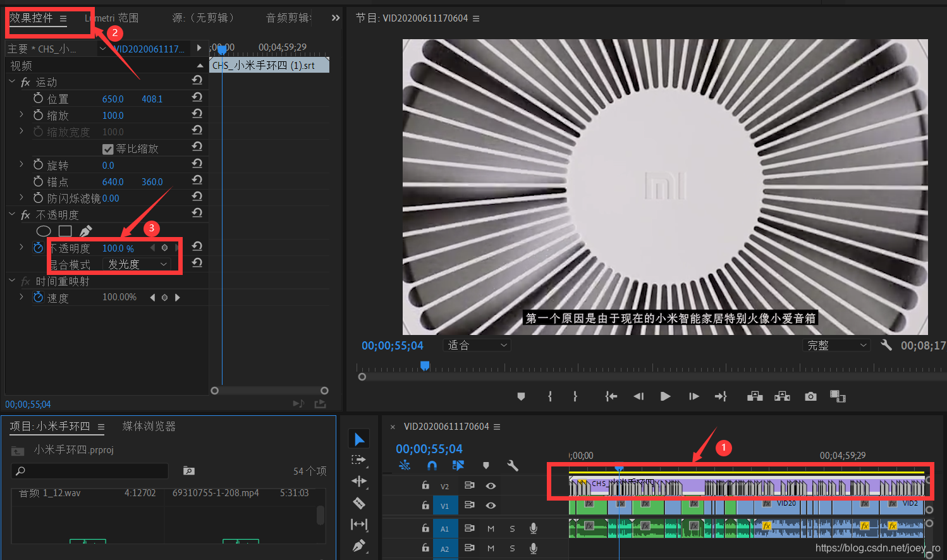
Task: Click the Play button in Program monitor
Action: [x=665, y=396]
